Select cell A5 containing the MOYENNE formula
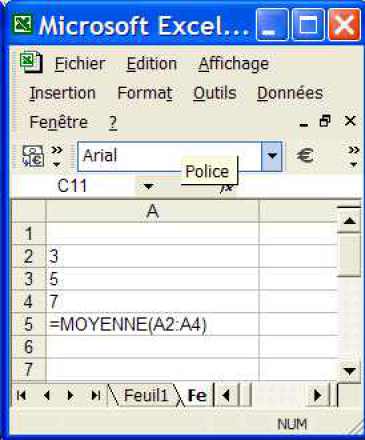Screen dimensions: 365x440 (152, 324)
